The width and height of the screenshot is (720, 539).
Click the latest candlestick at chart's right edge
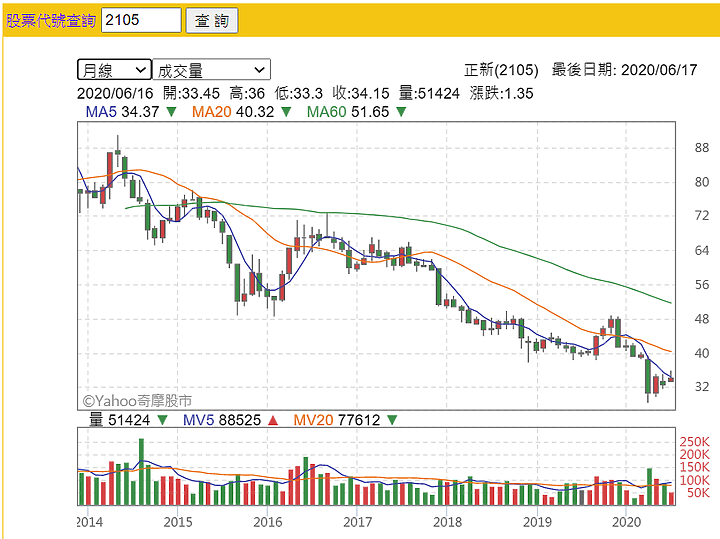click(671, 377)
